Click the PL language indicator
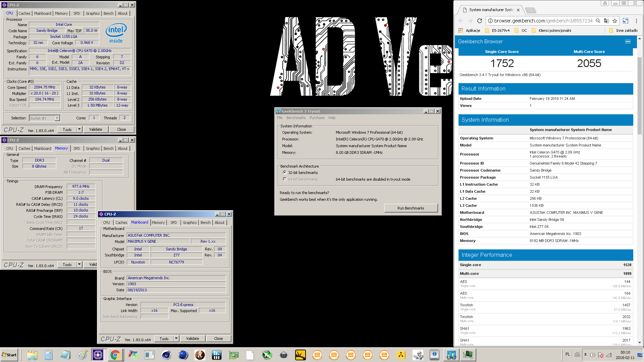Image resolution: width=644 pixels, height=362 pixels. pos(568,354)
